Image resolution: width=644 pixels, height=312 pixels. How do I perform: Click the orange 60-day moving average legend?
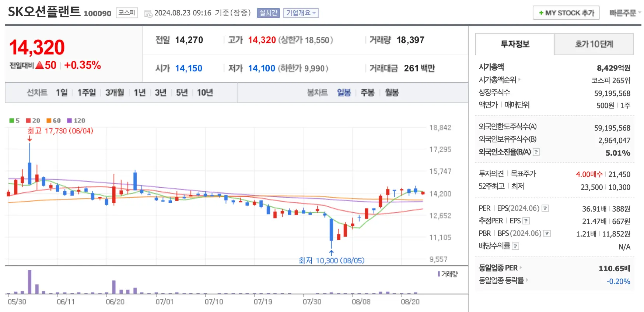click(x=54, y=121)
